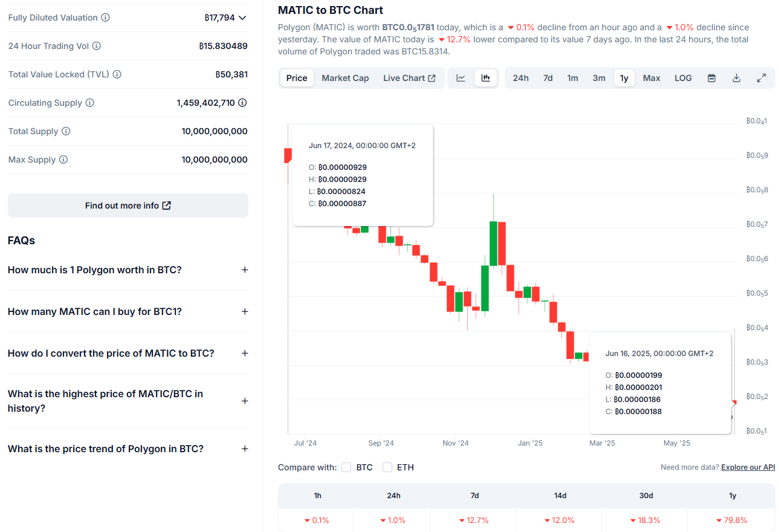Open info icon beside Fully Diluted Valuation
The width and height of the screenshot is (779, 532).
point(106,18)
